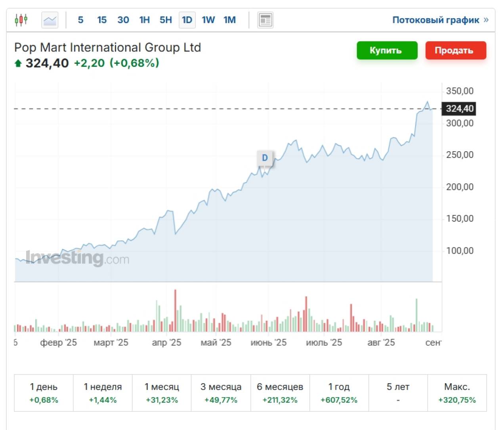Click the tallest red volume bar in April

coord(175,311)
